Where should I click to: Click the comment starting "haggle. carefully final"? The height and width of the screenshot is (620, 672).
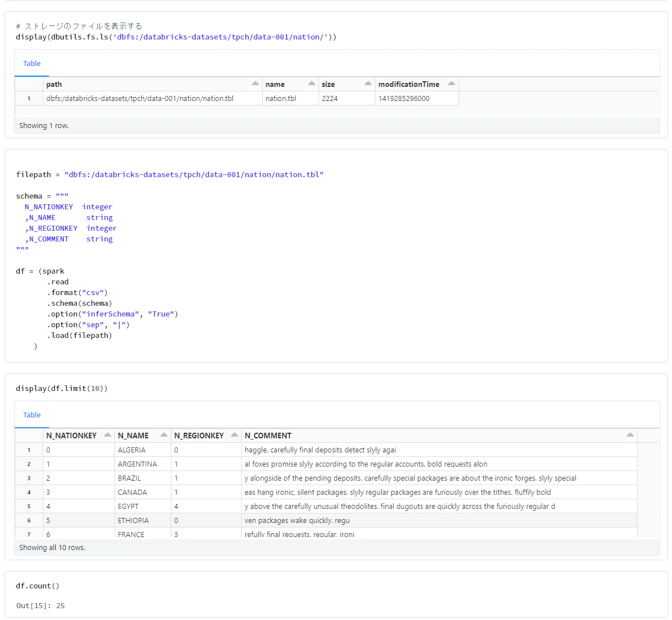439,450
